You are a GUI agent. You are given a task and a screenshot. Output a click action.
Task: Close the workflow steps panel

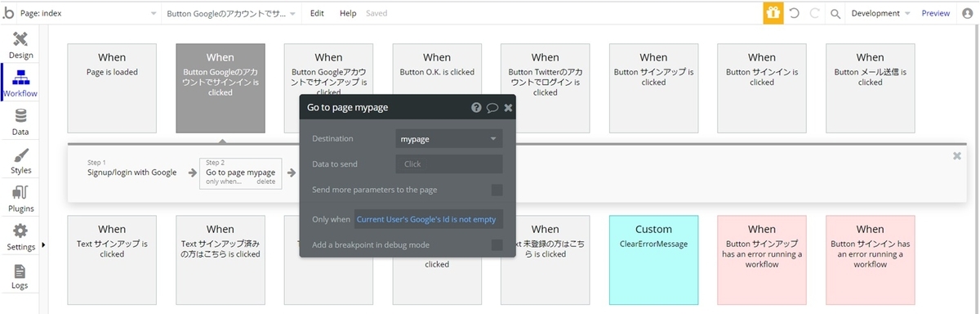point(957,155)
